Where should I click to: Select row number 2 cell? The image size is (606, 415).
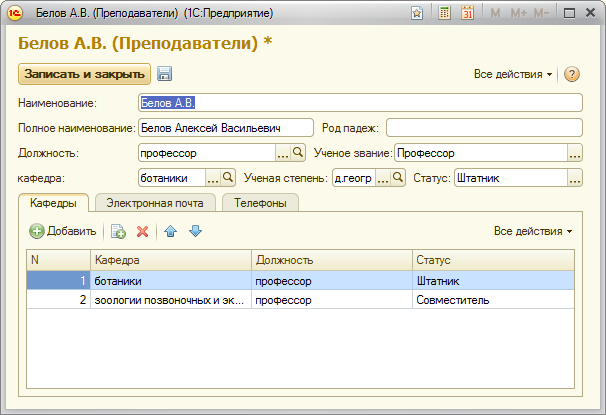pyautogui.click(x=58, y=300)
